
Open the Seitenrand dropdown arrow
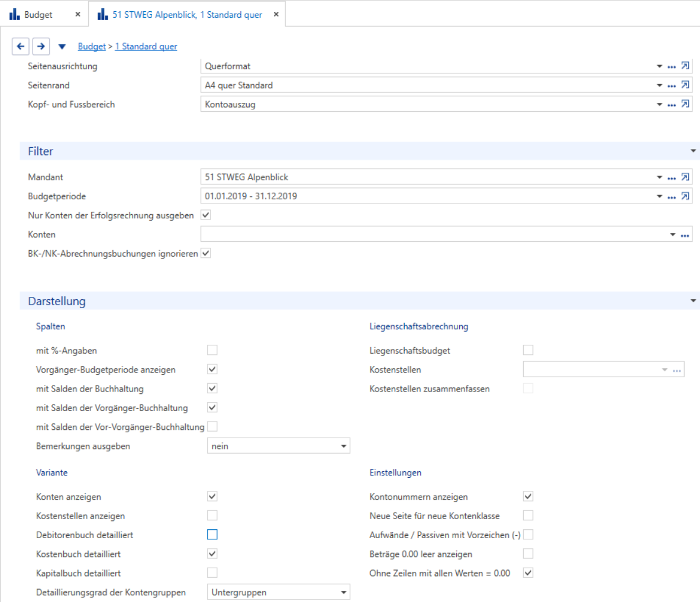coord(659,86)
